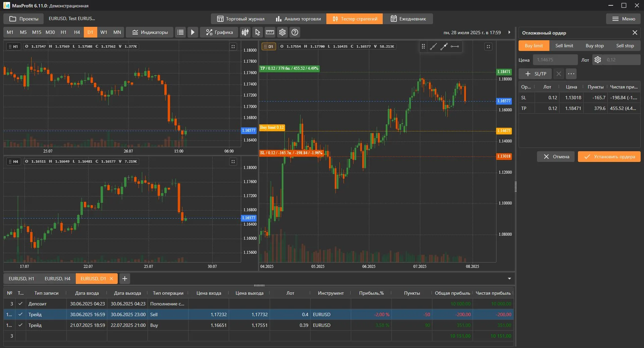Open the help question mark icon

point(295,32)
